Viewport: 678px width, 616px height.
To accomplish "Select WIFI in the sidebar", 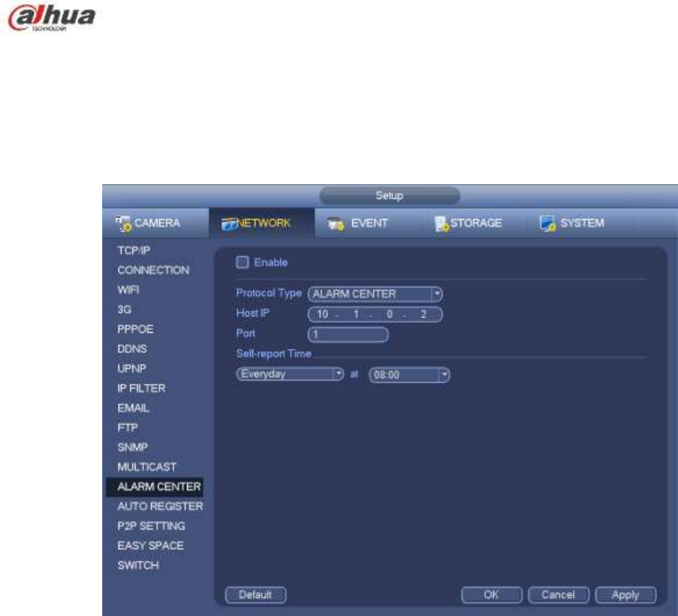I will tap(128, 289).
